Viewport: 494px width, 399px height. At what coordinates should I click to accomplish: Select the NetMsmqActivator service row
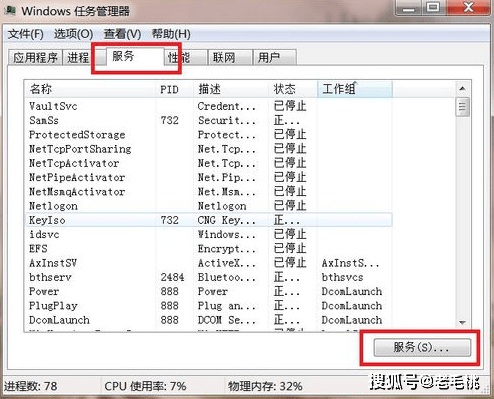(x=209, y=192)
